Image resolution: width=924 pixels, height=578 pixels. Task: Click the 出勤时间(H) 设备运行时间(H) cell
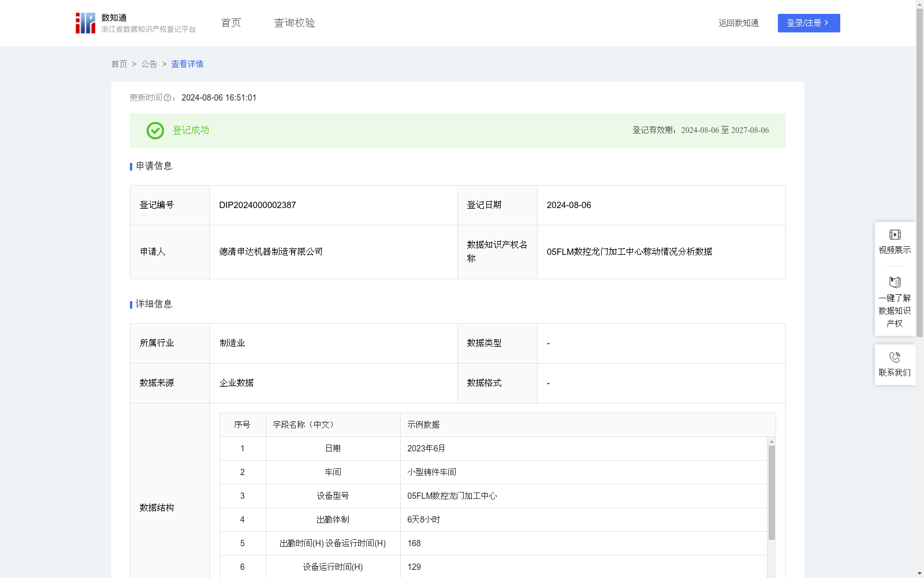pos(333,543)
